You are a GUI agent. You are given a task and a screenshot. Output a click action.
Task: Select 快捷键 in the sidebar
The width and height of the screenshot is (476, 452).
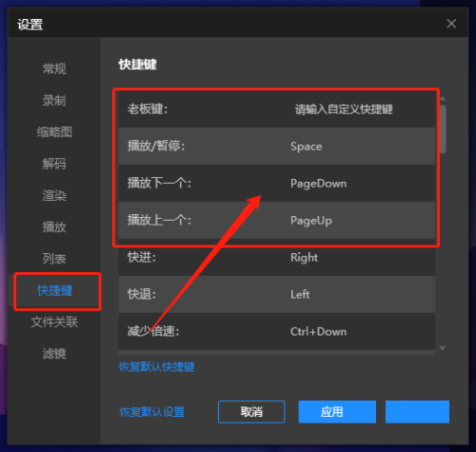pos(55,290)
